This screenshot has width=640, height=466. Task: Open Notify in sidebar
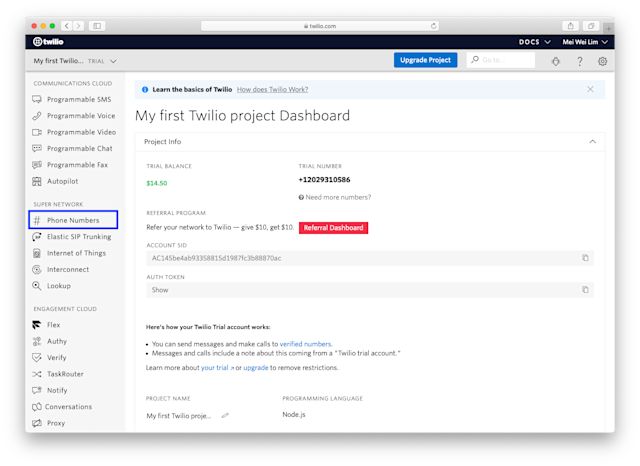pos(57,390)
